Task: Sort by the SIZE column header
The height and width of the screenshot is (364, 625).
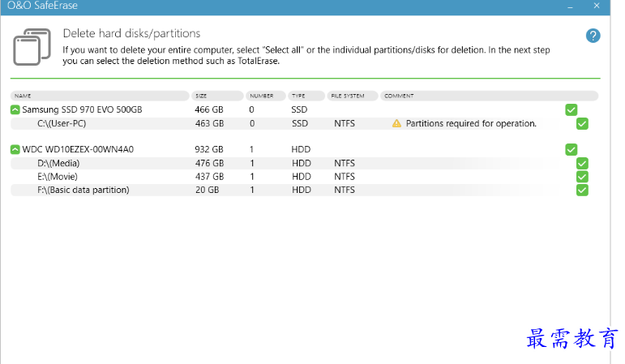Action: point(217,96)
